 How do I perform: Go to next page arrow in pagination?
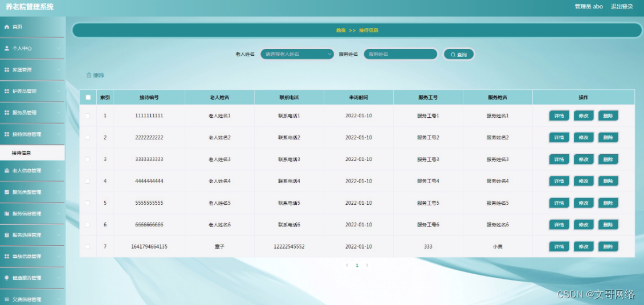pyautogui.click(x=367, y=265)
